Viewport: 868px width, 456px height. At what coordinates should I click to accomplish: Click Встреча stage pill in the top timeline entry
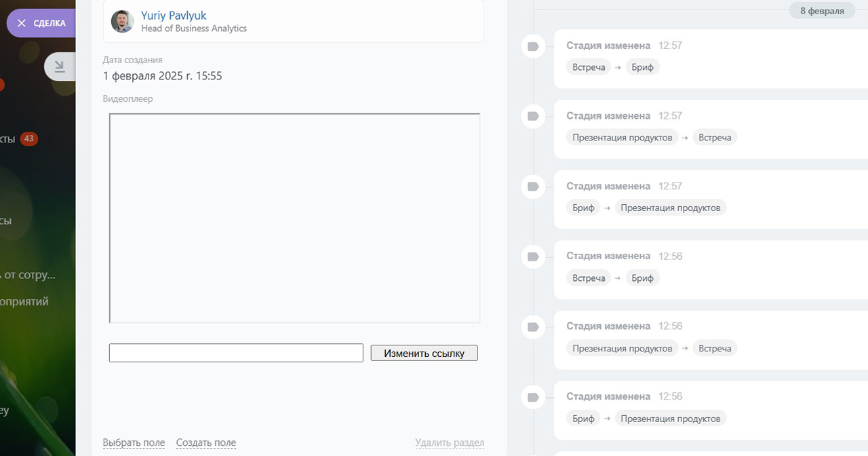coord(589,67)
